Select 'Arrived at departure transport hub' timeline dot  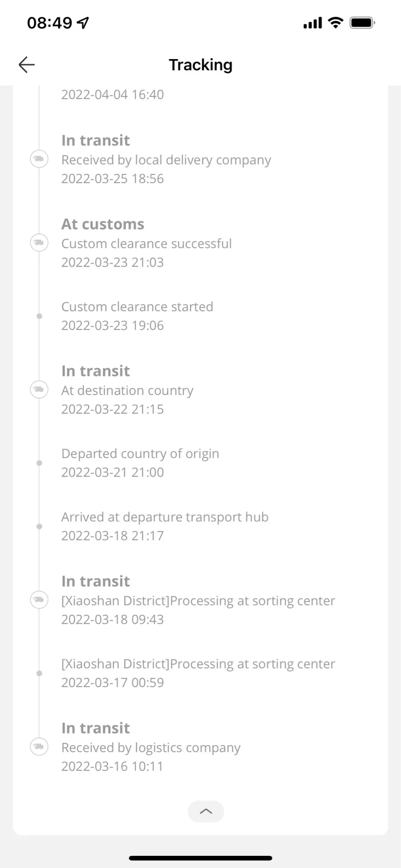pyautogui.click(x=39, y=526)
